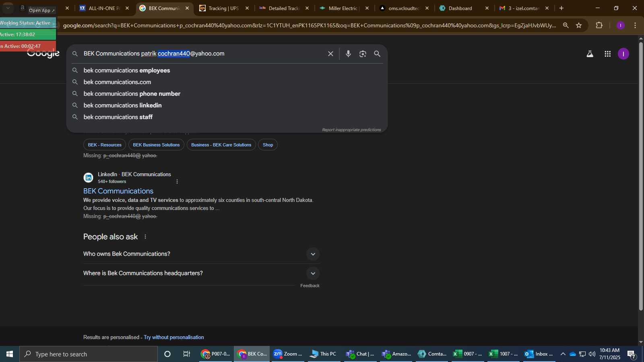
Task: Start a voice search with microphone
Action: click(348, 53)
